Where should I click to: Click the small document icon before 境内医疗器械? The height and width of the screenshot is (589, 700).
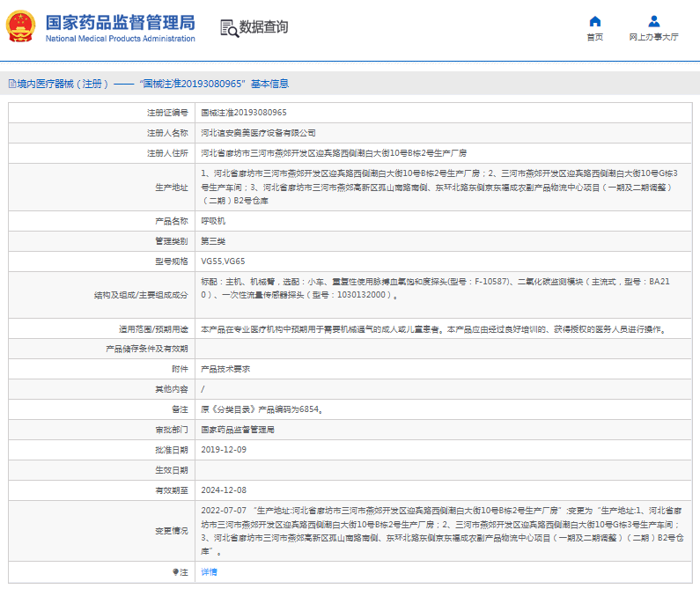11,85
